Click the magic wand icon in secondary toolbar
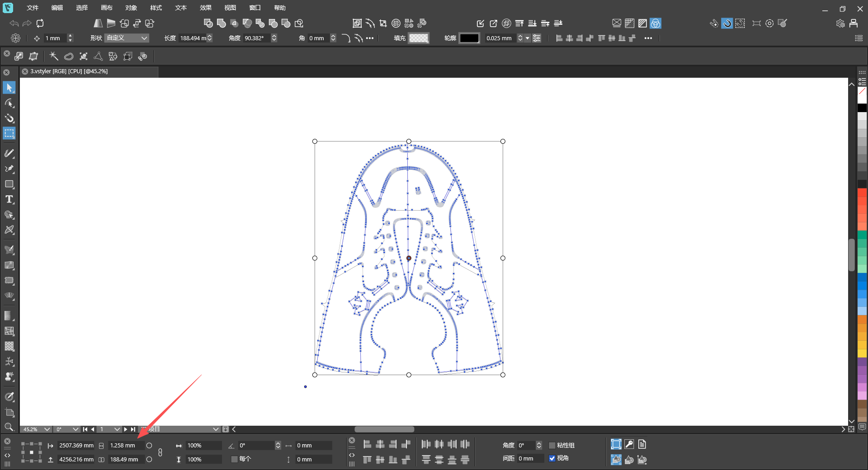This screenshot has width=868, height=470. [x=54, y=56]
